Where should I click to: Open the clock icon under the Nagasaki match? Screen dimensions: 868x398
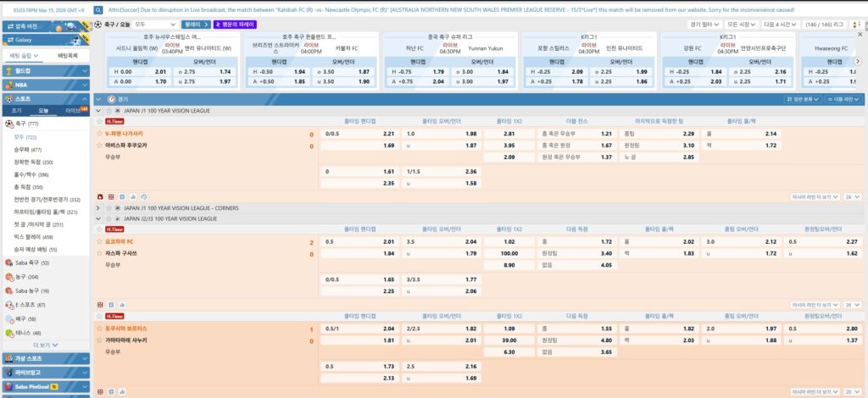tap(143, 196)
